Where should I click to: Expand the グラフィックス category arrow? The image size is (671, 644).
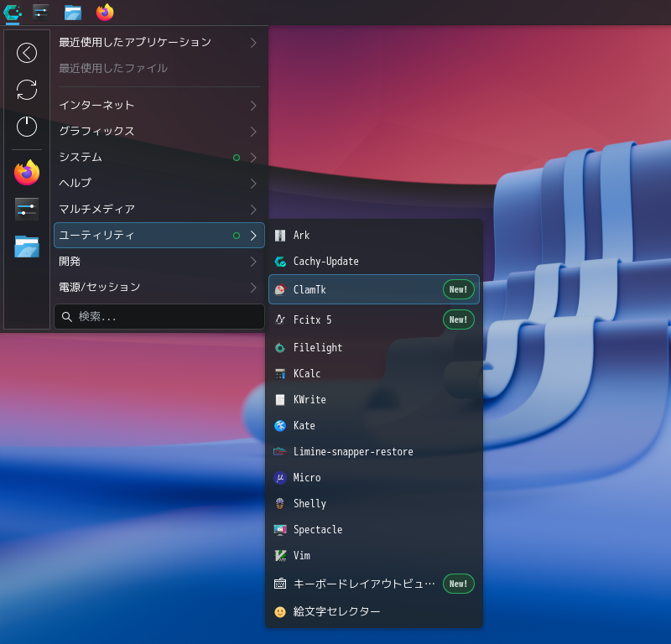253,132
